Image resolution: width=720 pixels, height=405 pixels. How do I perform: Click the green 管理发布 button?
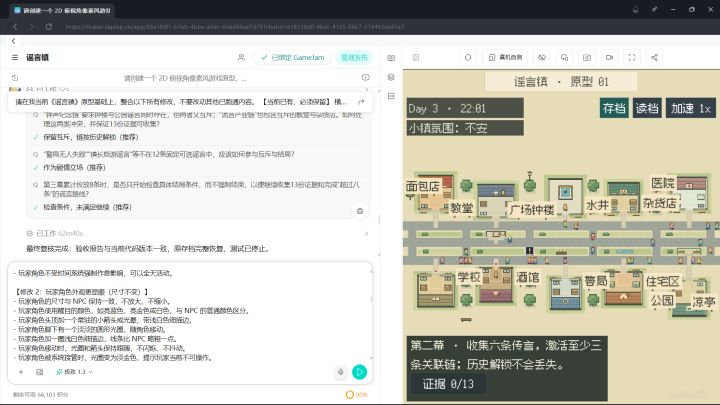click(x=354, y=57)
